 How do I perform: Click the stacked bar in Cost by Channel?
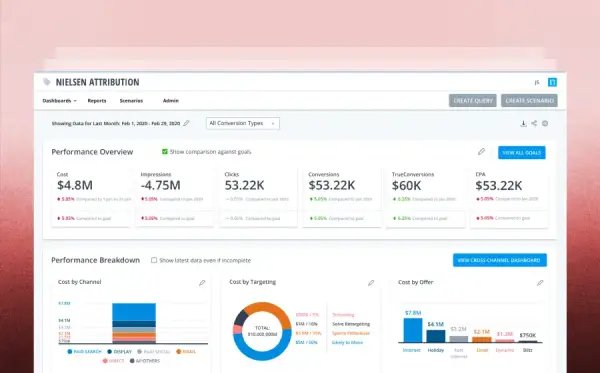click(x=134, y=323)
